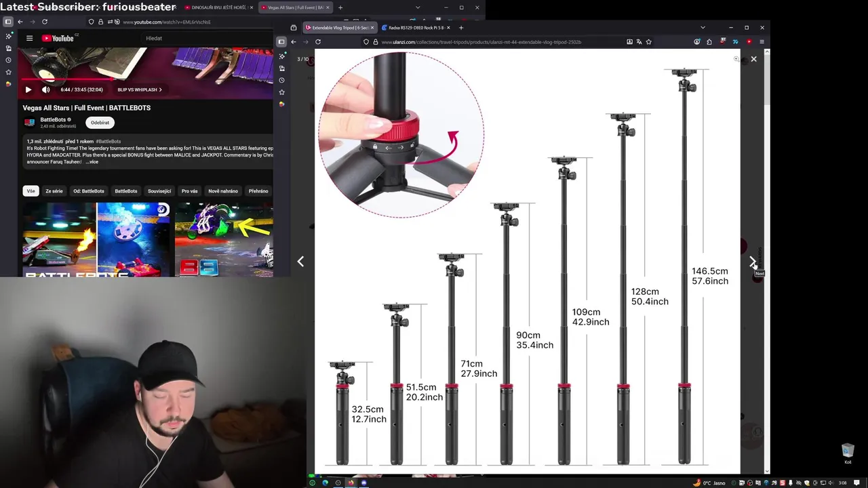
Task: Open extensions puzzle icon in Ulanzi window
Action: 709,42
